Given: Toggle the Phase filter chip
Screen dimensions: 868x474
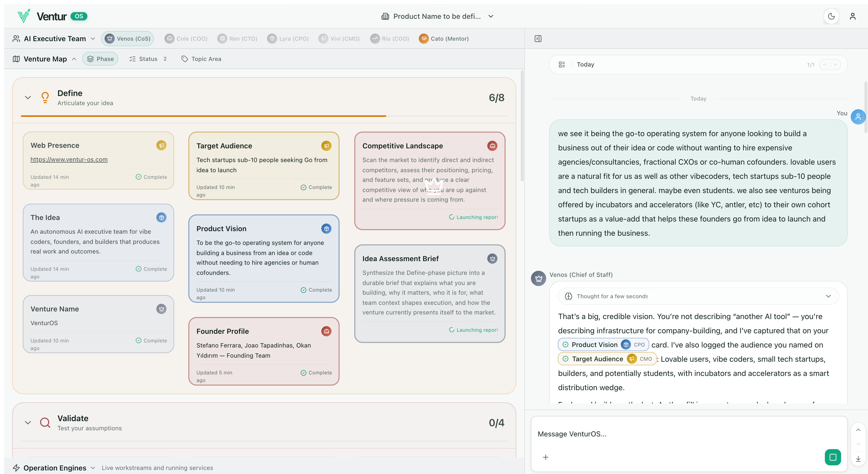Looking at the screenshot, I should point(100,59).
